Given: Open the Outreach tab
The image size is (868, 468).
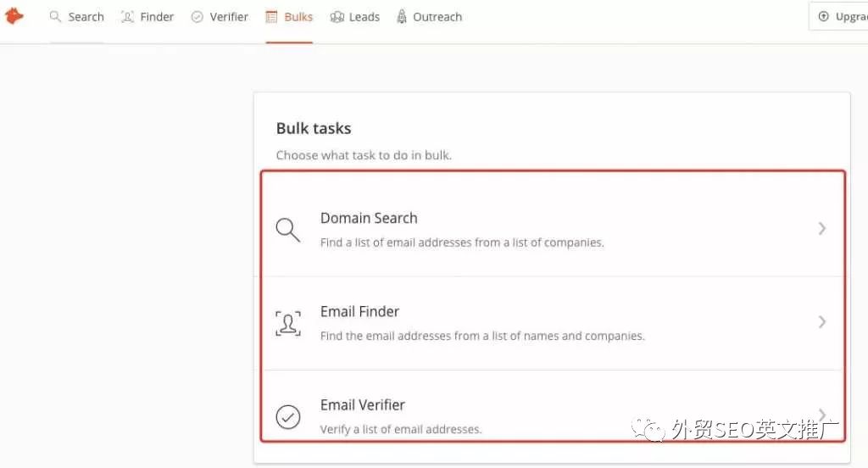Looking at the screenshot, I should [x=430, y=17].
